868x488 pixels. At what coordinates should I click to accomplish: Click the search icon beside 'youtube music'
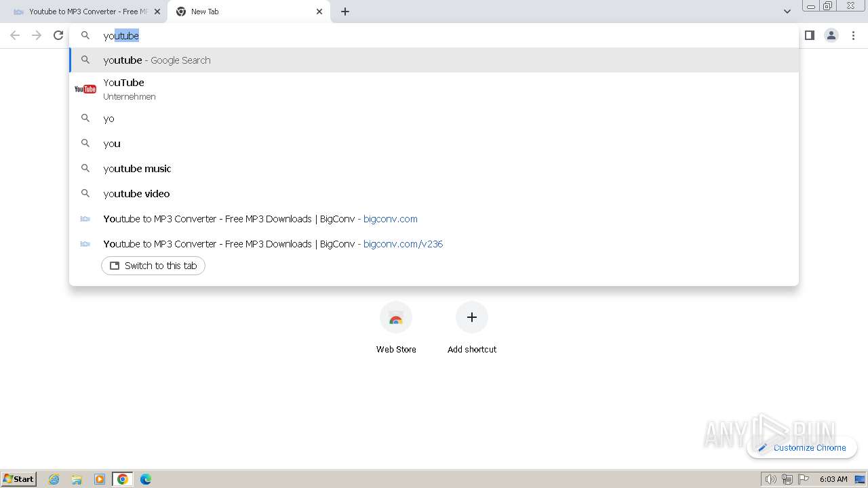tap(85, 168)
